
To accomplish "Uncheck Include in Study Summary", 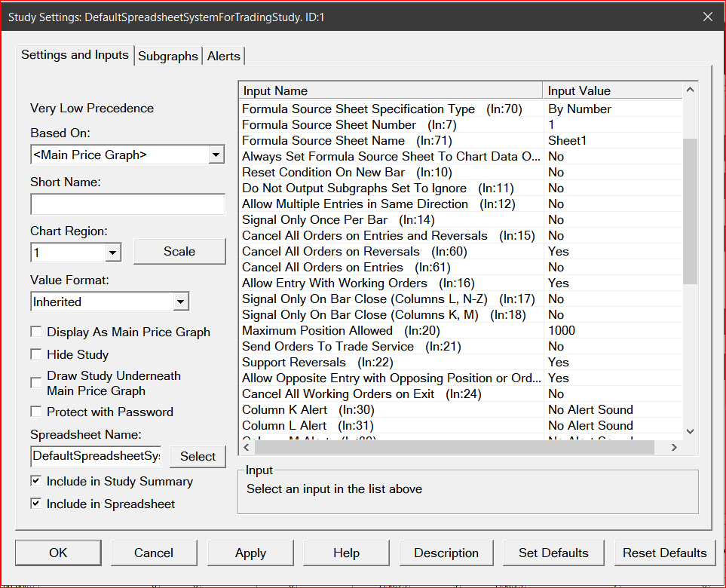I will pyautogui.click(x=36, y=481).
